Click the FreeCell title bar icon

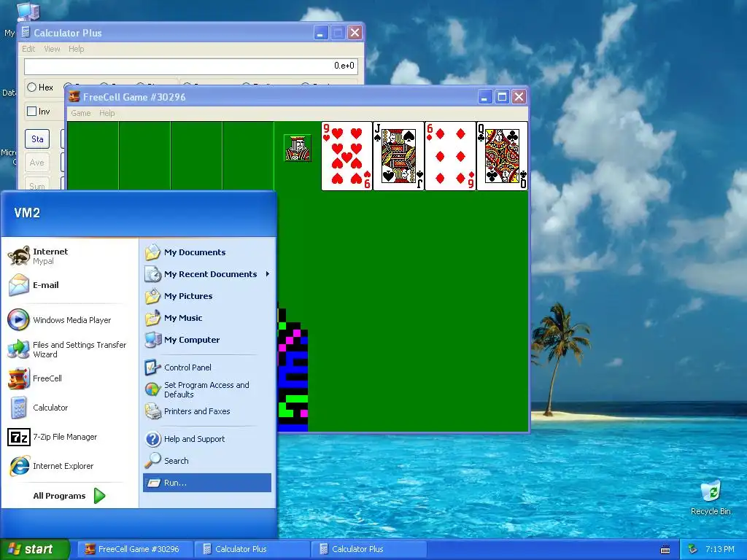pyautogui.click(x=74, y=97)
